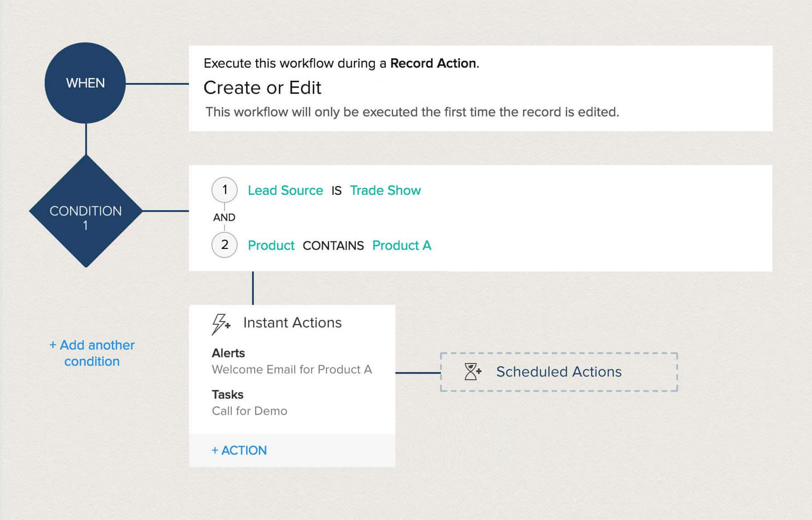Click the Instant Actions lightning bolt icon
812x520 pixels.
tap(220, 324)
